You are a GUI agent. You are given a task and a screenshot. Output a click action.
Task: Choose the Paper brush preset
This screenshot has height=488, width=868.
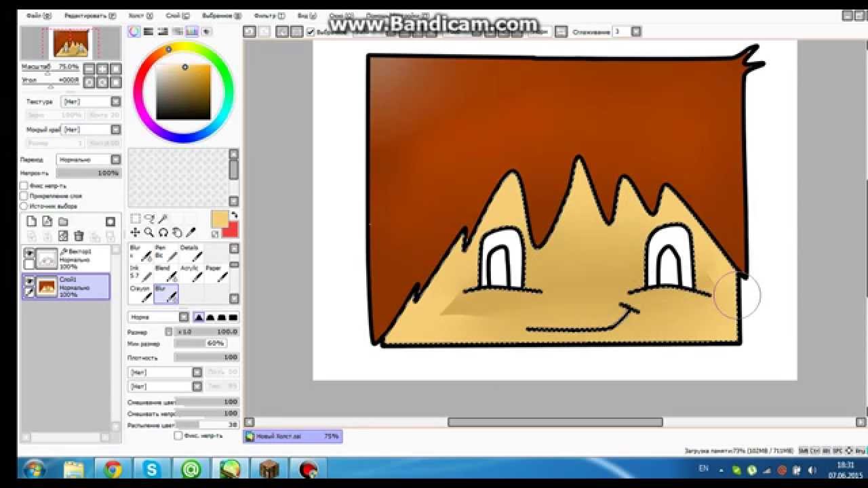pyautogui.click(x=216, y=272)
